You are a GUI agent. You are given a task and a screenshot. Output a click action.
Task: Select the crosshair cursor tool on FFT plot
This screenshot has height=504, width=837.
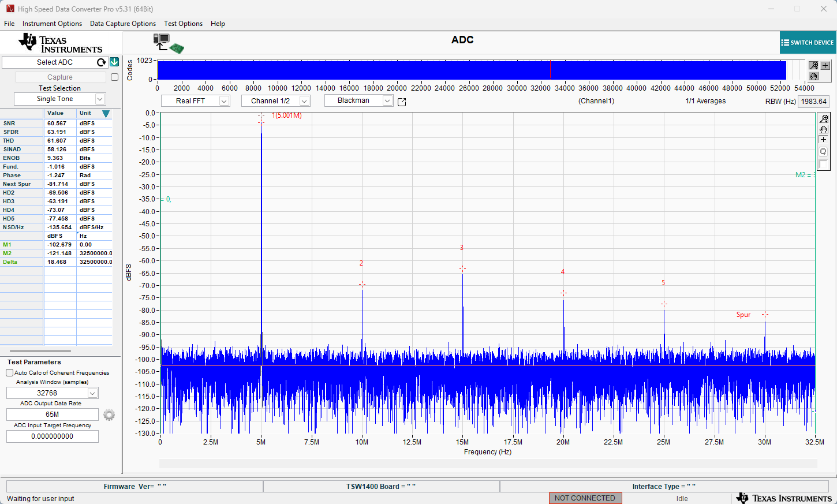pyautogui.click(x=824, y=140)
